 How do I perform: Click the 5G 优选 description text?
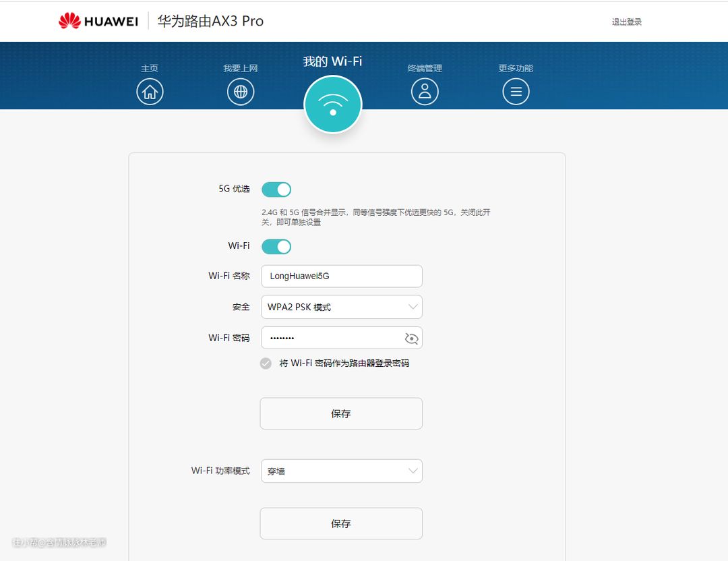(376, 217)
